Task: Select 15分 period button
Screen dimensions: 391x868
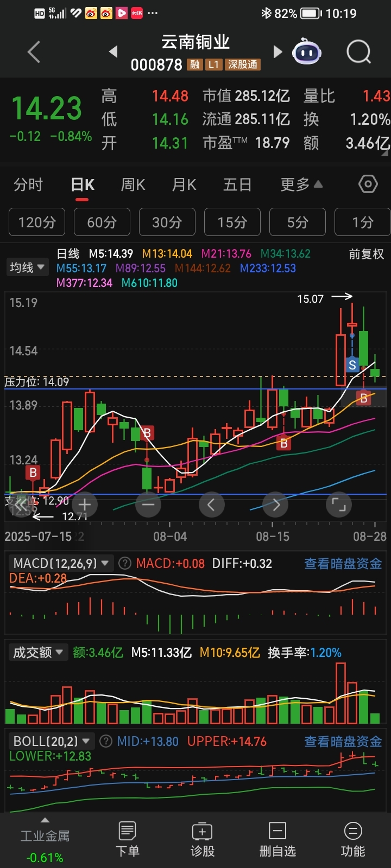Action: pos(232,222)
